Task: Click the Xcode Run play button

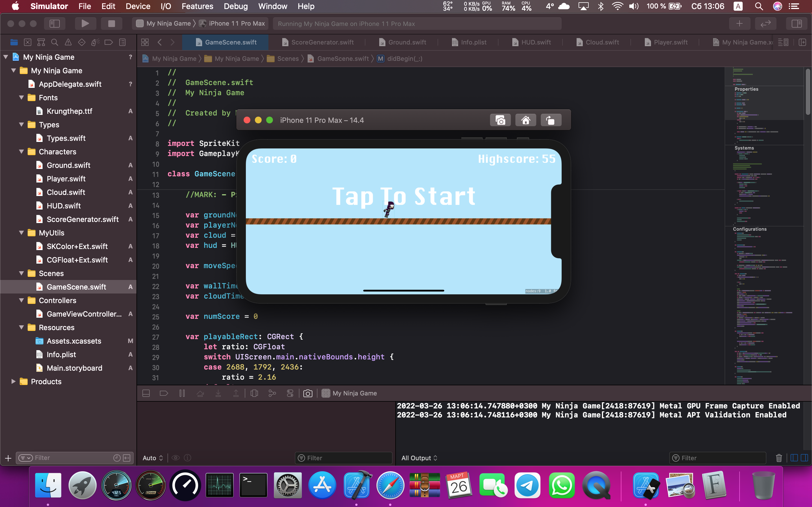Action: pyautogui.click(x=85, y=23)
